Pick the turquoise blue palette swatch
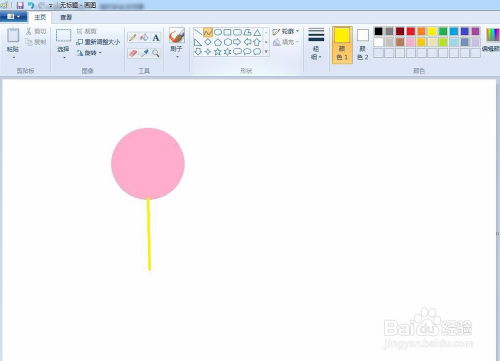500x361 pixels. 454,31
